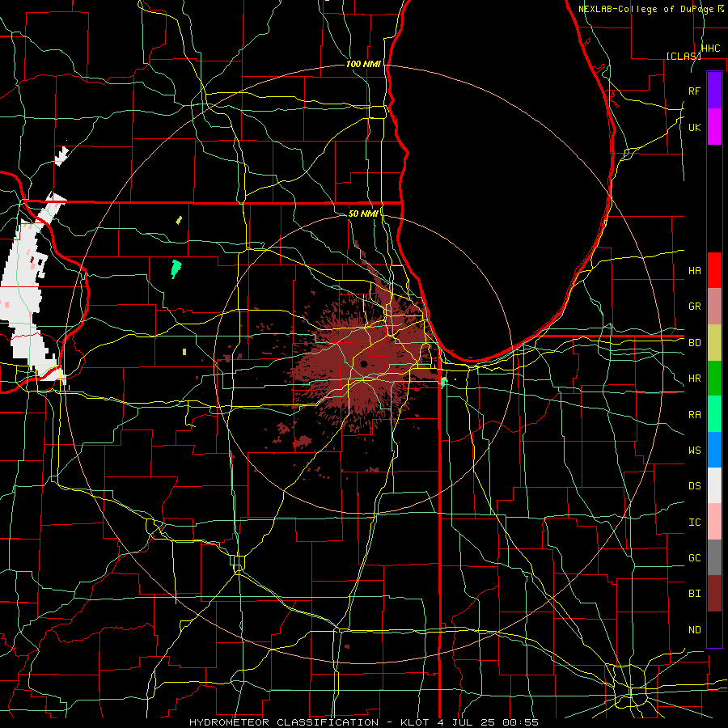Click the 'NEXLAB-College of DuPage' credit text
Viewport: 728px width, 728px height.
645,9
